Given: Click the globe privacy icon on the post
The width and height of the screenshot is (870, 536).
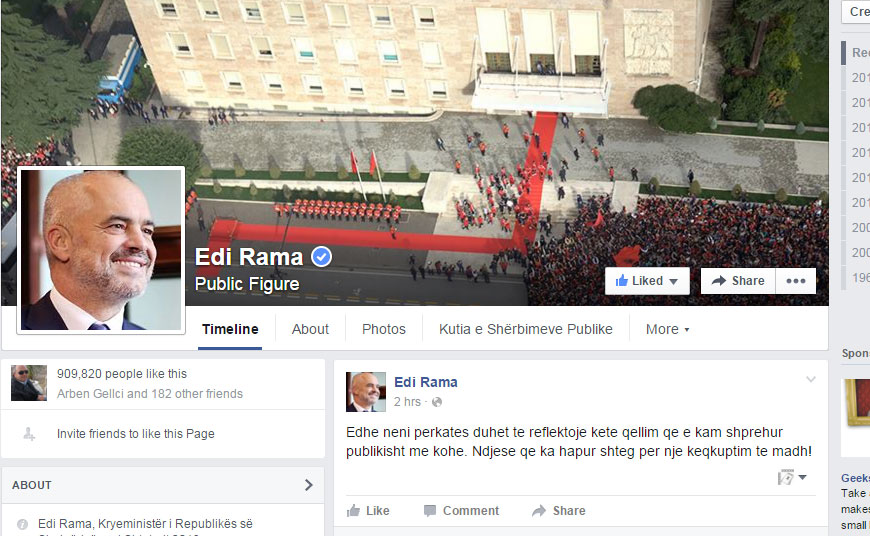Looking at the screenshot, I should [x=437, y=402].
